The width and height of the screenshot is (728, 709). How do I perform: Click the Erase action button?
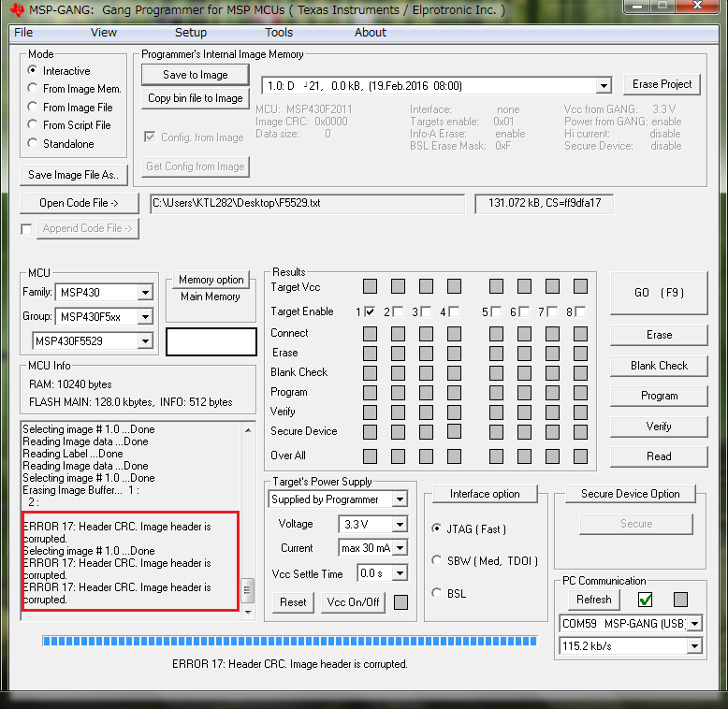[x=659, y=335]
